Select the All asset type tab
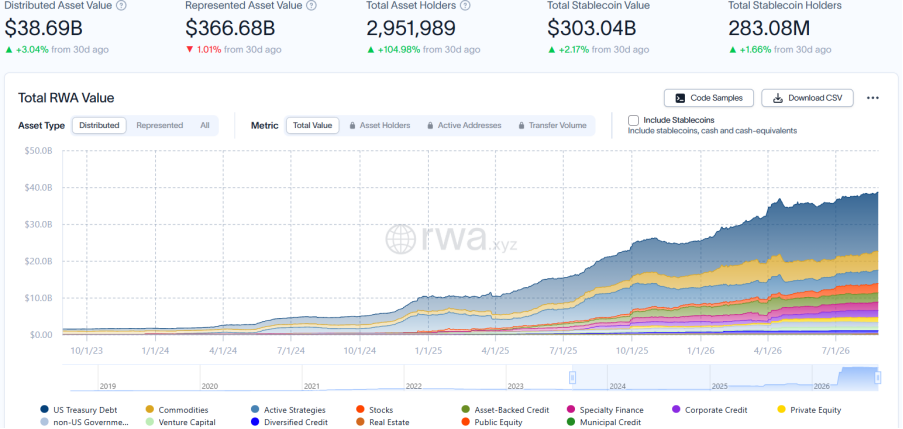Image resolution: width=903 pixels, height=429 pixels. coord(205,125)
